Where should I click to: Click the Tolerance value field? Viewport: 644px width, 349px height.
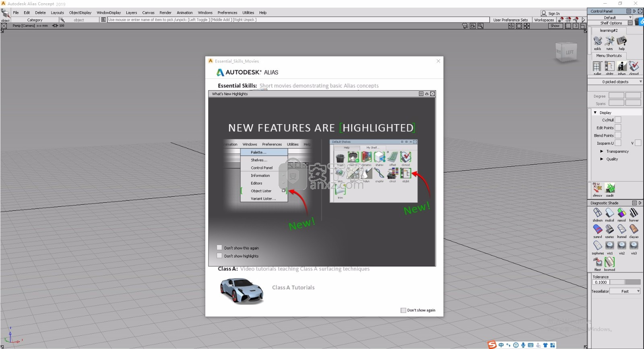click(x=601, y=282)
